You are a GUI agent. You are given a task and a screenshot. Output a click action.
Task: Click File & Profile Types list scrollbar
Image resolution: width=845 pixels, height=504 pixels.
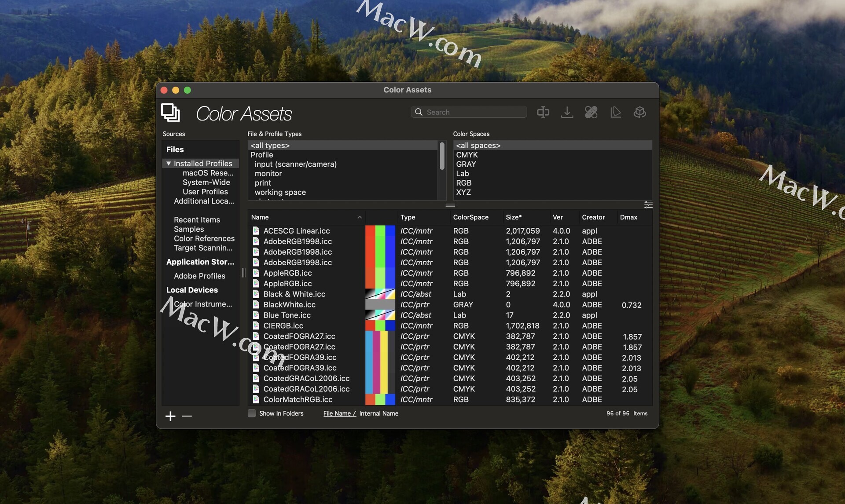pos(442,156)
